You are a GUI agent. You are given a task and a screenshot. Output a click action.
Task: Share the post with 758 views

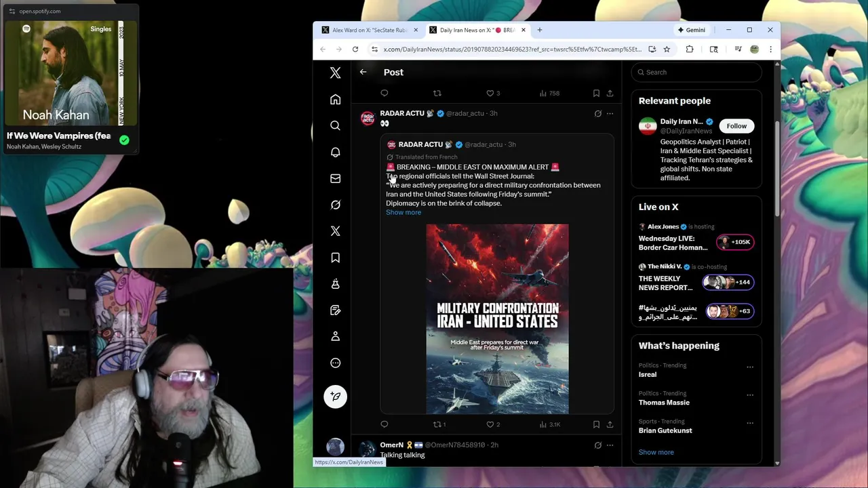(610, 93)
